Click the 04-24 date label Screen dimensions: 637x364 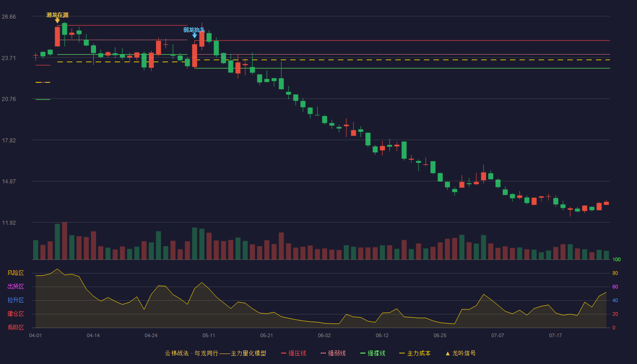[151, 335]
